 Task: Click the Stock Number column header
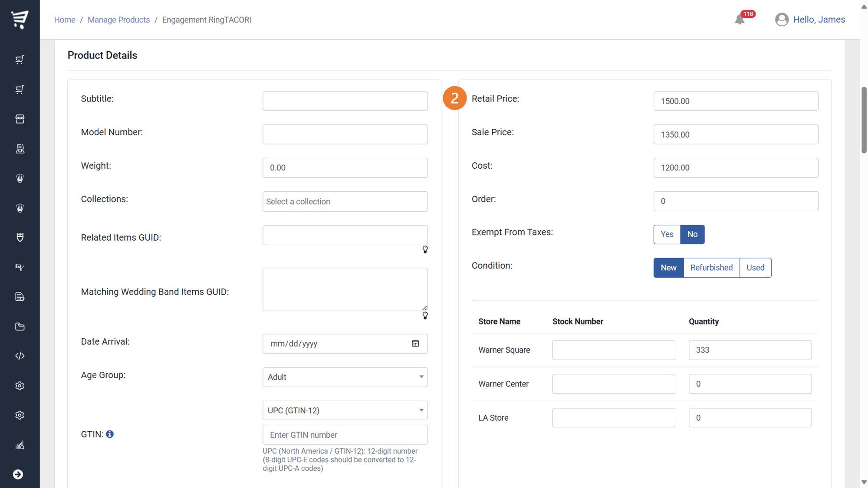pyautogui.click(x=578, y=321)
